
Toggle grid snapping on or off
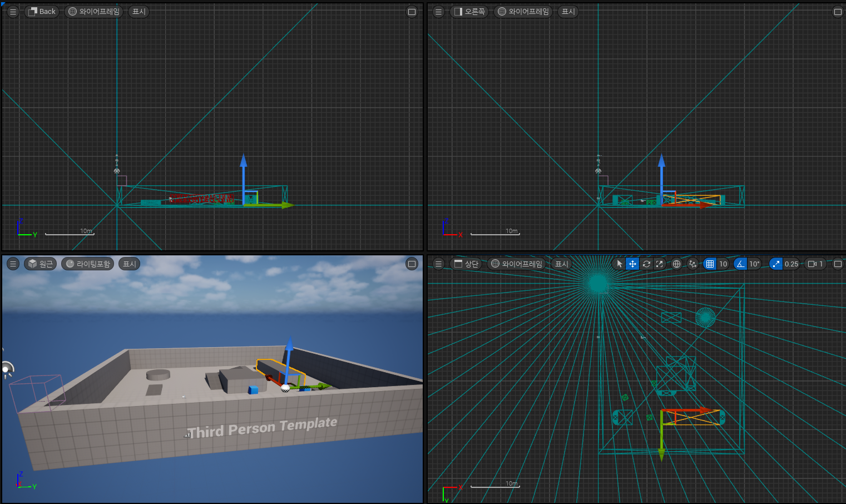pyautogui.click(x=710, y=264)
